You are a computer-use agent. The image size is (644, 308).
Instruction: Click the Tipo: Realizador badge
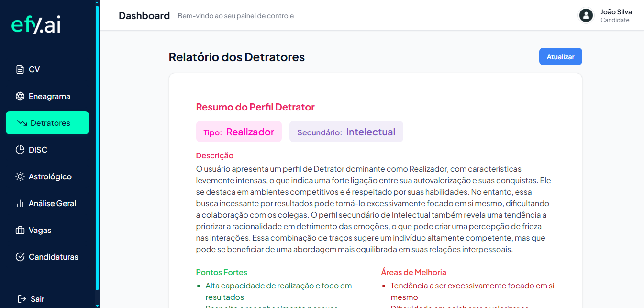(x=239, y=131)
